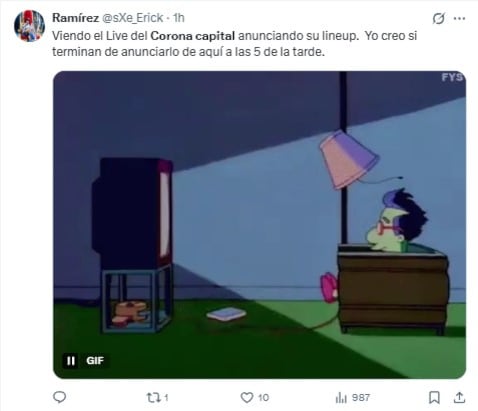
Task: Bookmark this tweet with the bookmark icon
Action: [434, 397]
